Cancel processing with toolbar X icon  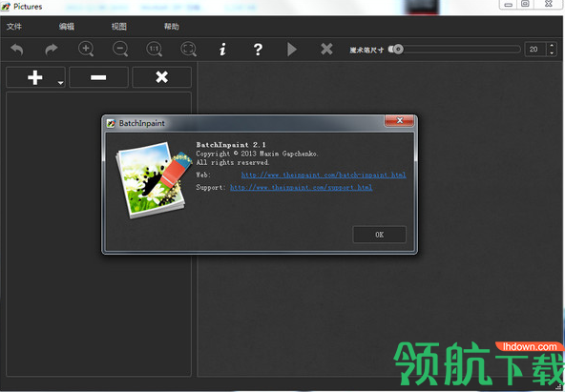[x=326, y=49]
